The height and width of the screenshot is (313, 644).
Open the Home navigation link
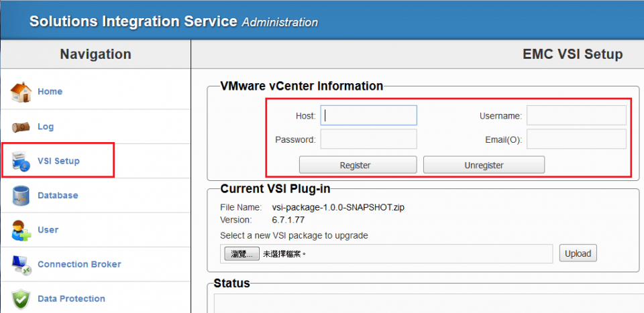[x=50, y=91]
